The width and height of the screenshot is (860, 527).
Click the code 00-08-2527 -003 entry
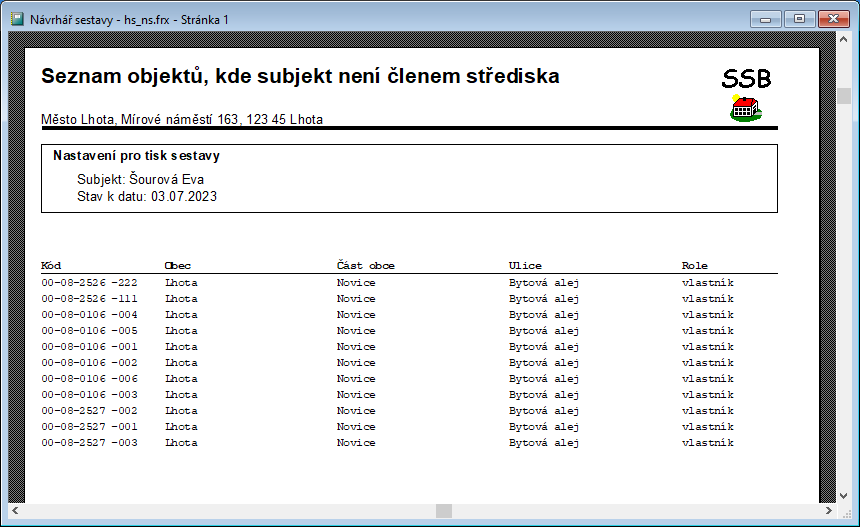click(89, 443)
